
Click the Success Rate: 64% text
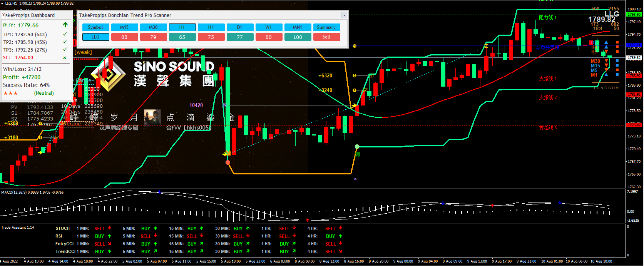coord(26,85)
